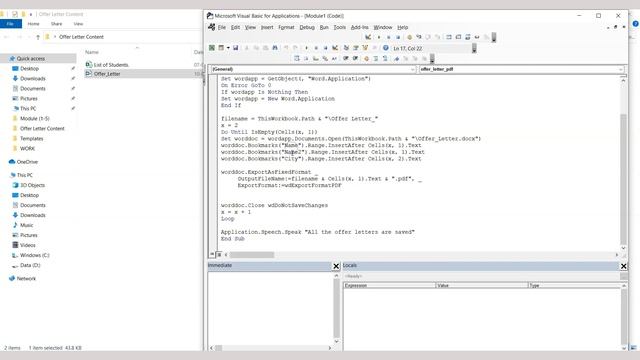The height and width of the screenshot is (360, 640).
Task: Click blue File tab in Explorer
Action: 11,24
